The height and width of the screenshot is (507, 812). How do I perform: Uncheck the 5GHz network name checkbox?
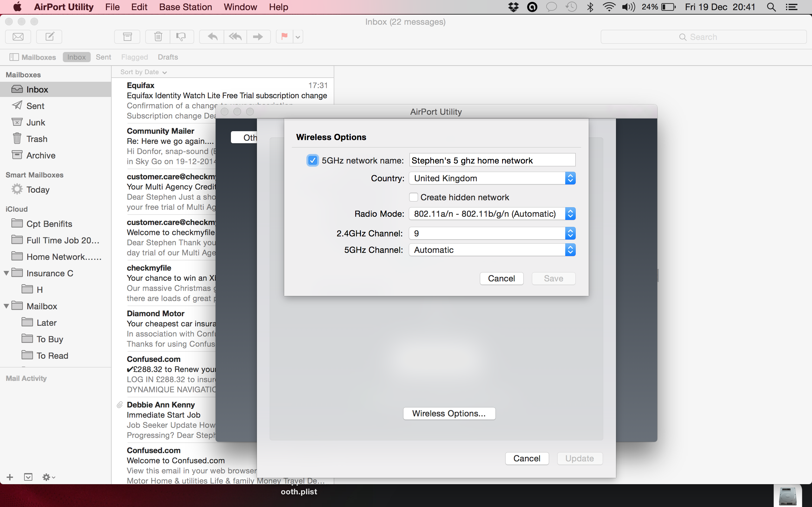[x=312, y=160]
